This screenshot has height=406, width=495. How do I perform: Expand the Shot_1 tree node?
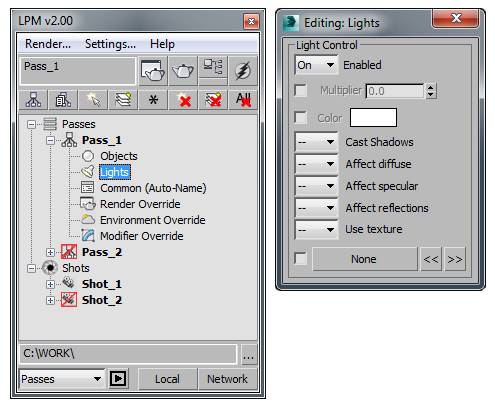50,284
